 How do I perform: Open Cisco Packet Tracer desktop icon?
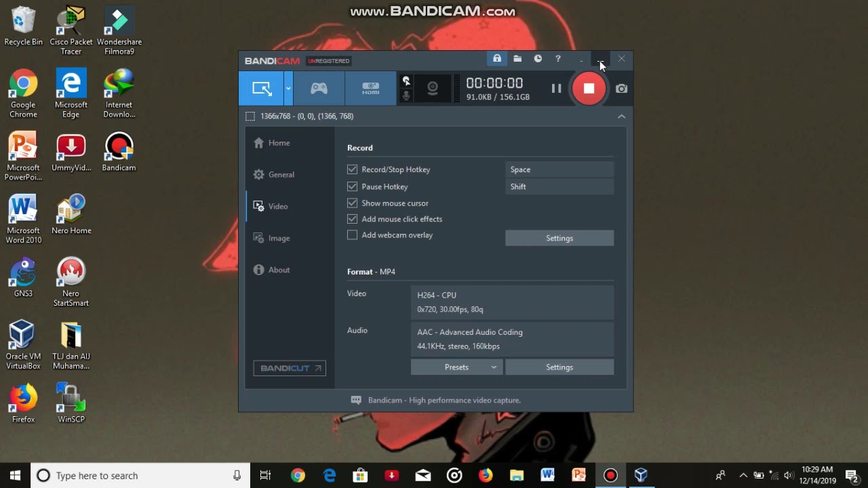tap(71, 31)
